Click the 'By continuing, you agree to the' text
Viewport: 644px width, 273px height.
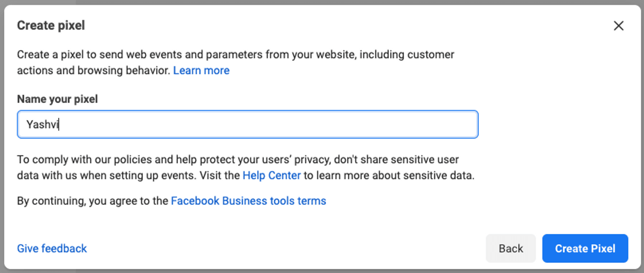tap(92, 201)
